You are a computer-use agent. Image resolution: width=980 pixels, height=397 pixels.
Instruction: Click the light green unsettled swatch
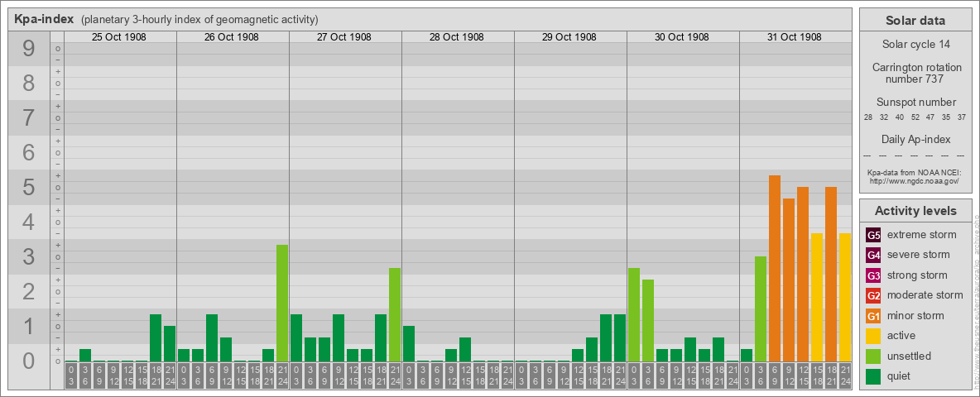(x=874, y=356)
